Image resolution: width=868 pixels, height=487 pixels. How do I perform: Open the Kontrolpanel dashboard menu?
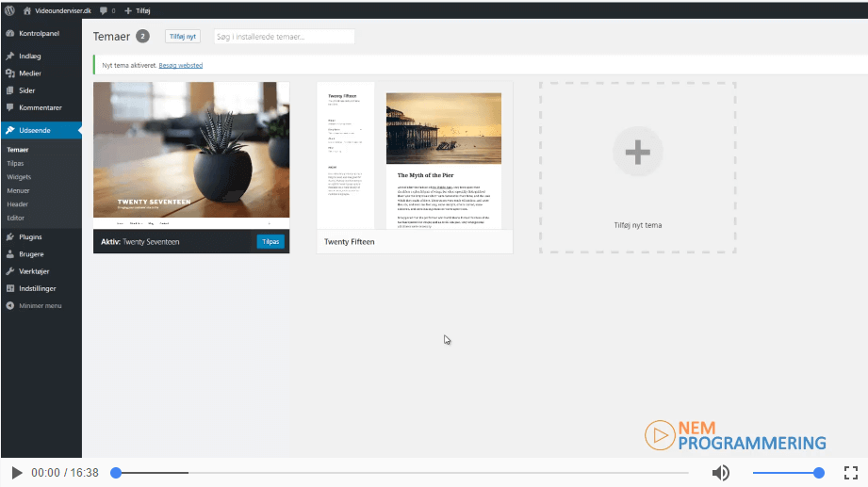40,33
